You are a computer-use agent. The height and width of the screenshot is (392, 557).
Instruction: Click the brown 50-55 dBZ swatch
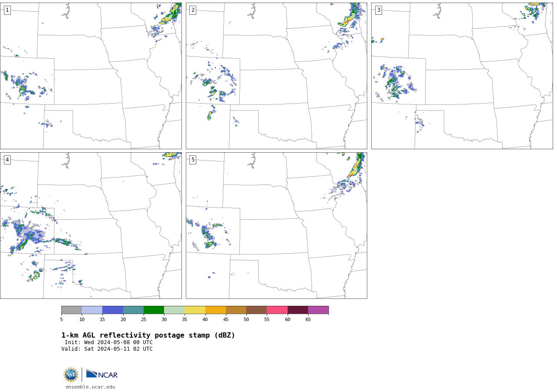(x=257, y=310)
